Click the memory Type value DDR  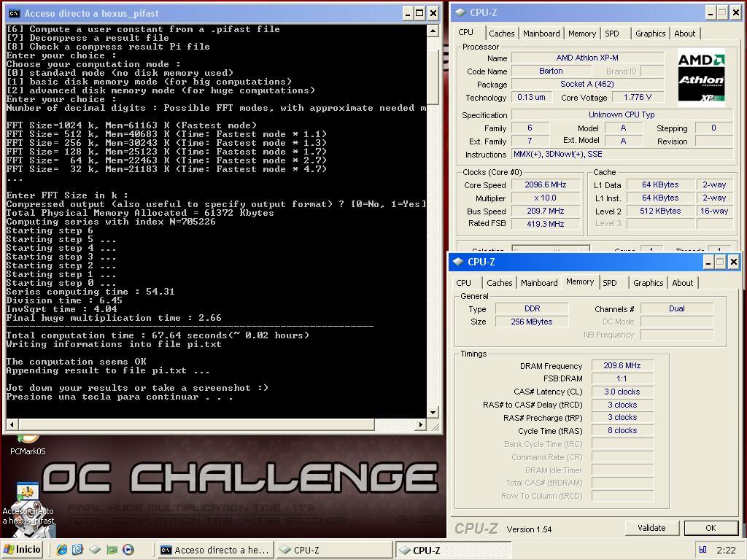tap(532, 308)
